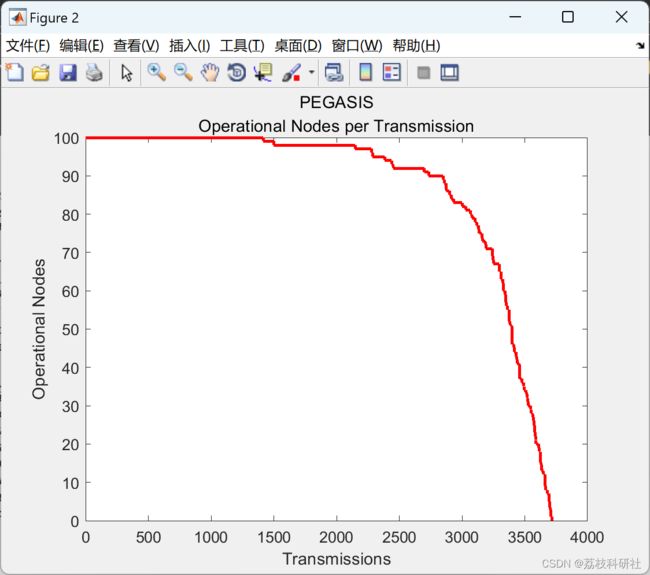This screenshot has width=650, height=575.
Task: Click the New Figure icon
Action: point(15,73)
